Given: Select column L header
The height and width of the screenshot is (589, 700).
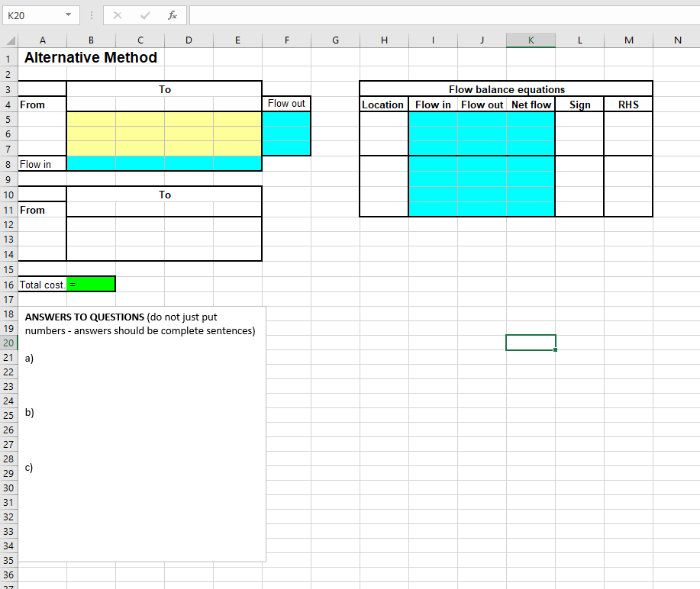Looking at the screenshot, I should [x=579, y=40].
